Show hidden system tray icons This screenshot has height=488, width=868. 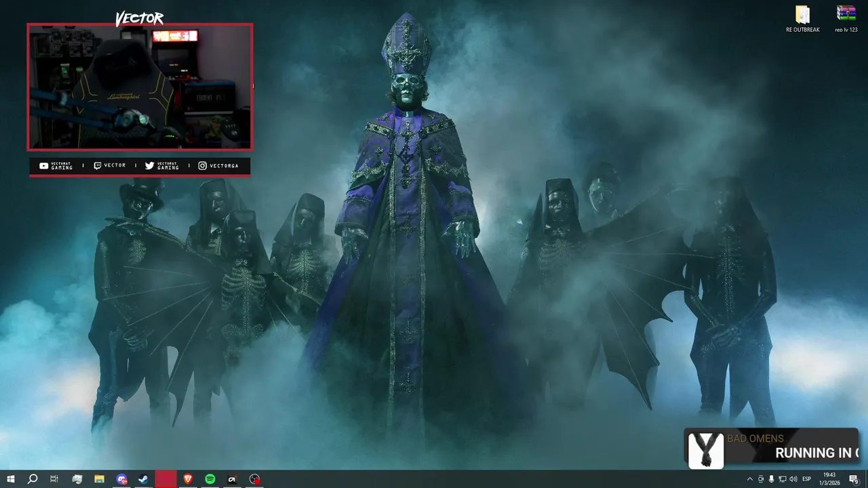[x=749, y=479]
